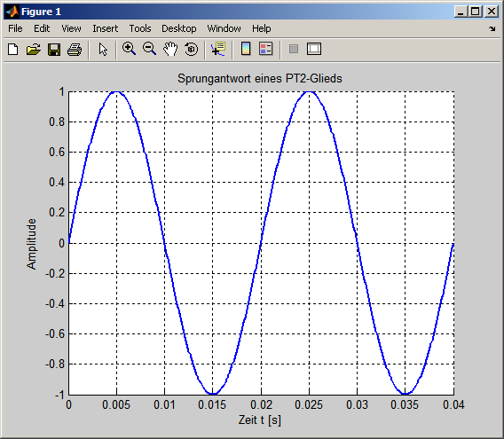Toggle the Rotate 3D tool
This screenshot has height=439, width=504.
click(192, 49)
